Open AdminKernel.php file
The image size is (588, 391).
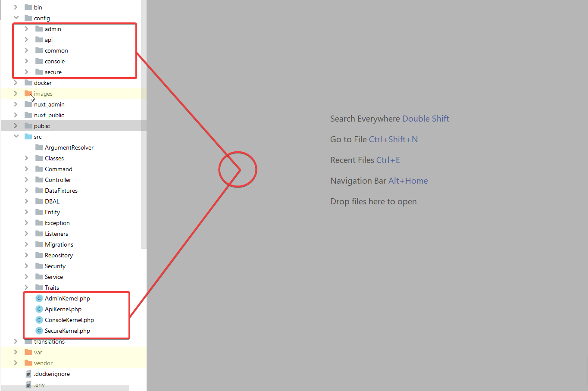(67, 298)
